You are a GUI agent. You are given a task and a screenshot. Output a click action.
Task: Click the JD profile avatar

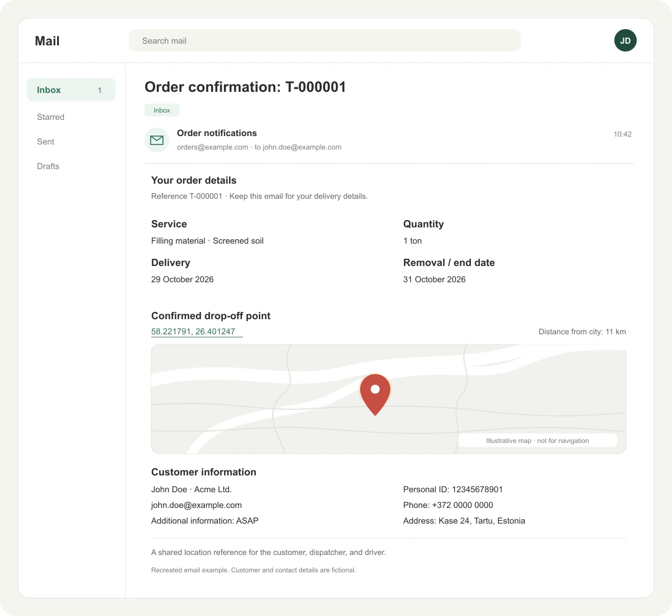click(626, 40)
